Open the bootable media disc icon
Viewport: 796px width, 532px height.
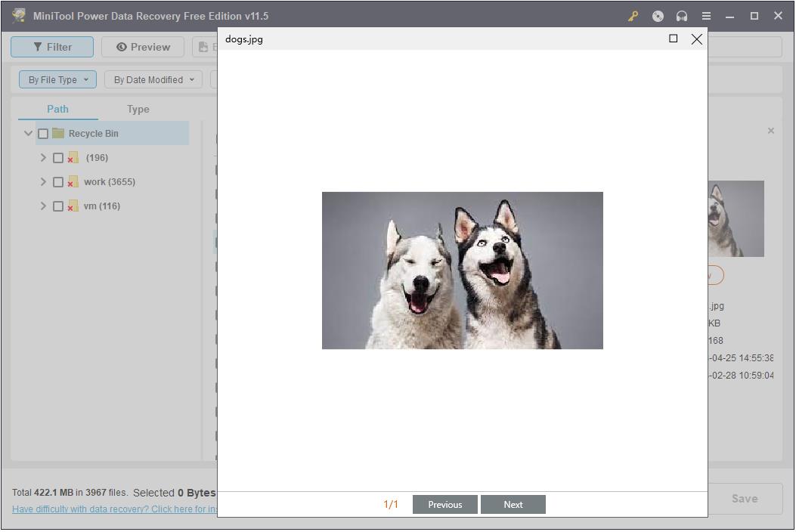coord(658,16)
